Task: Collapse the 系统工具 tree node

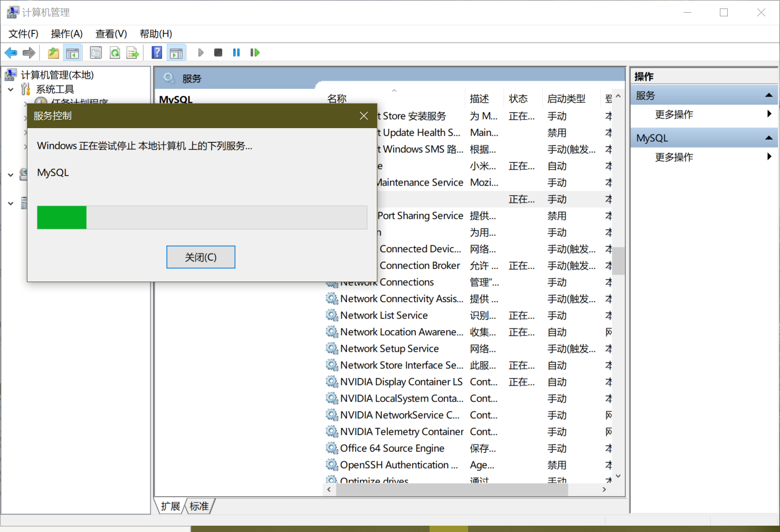Action: click(x=11, y=89)
